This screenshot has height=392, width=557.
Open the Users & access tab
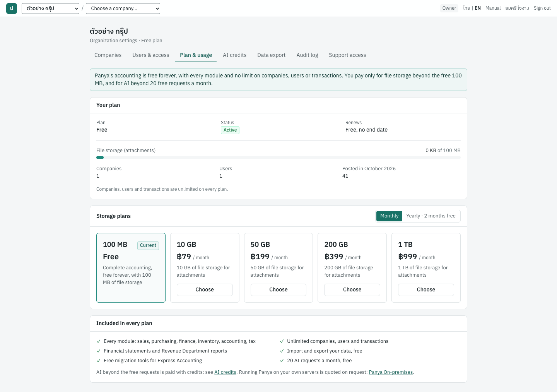[151, 55]
